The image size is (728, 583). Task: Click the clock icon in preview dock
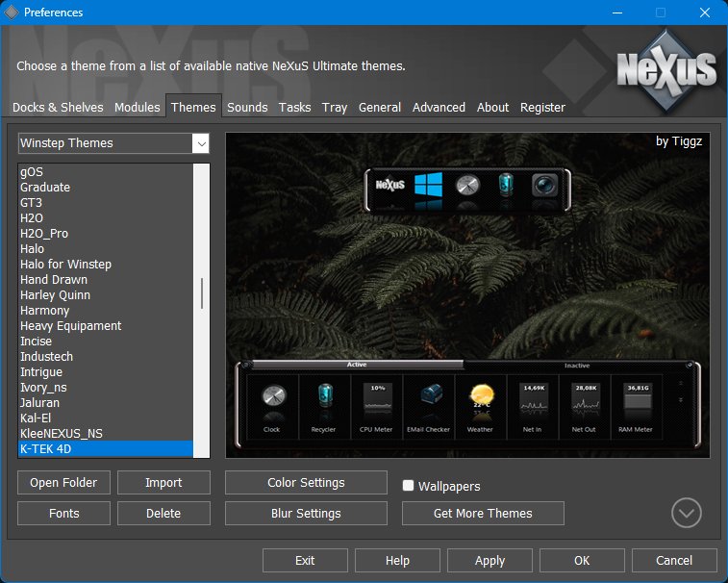467,186
